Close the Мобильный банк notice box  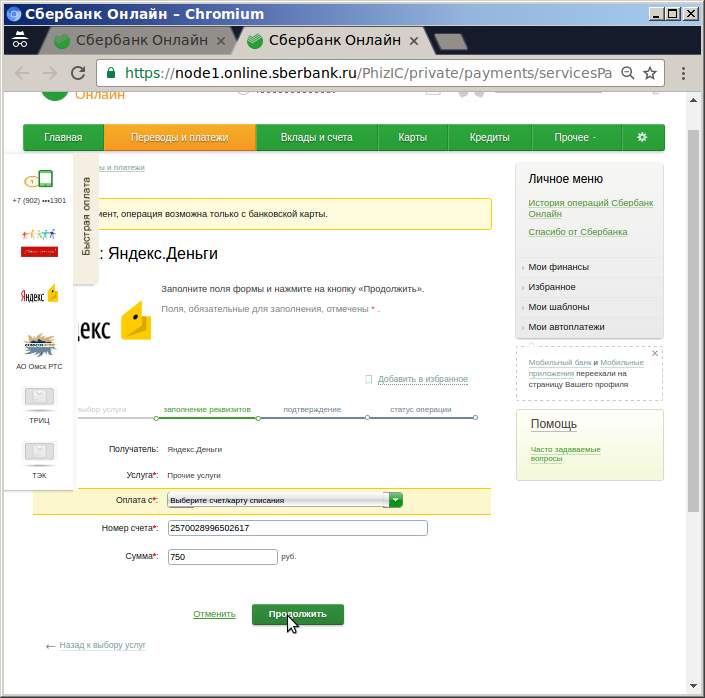click(x=655, y=353)
